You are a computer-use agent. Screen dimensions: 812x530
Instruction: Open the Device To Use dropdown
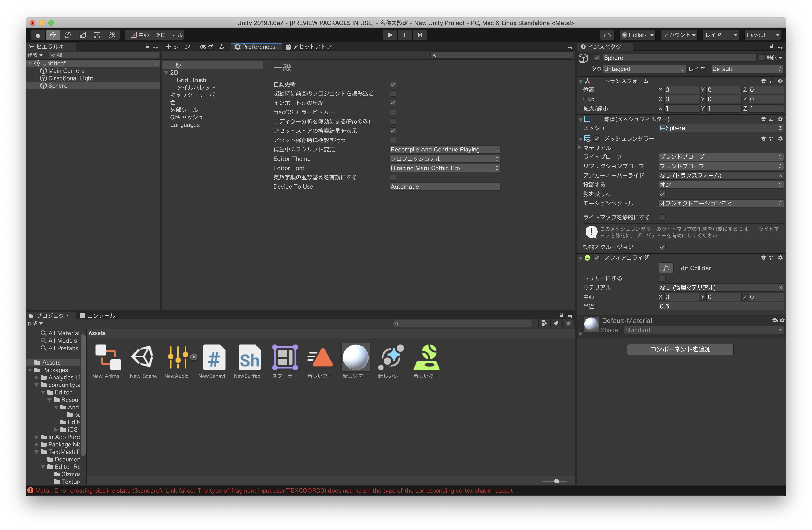tap(445, 187)
